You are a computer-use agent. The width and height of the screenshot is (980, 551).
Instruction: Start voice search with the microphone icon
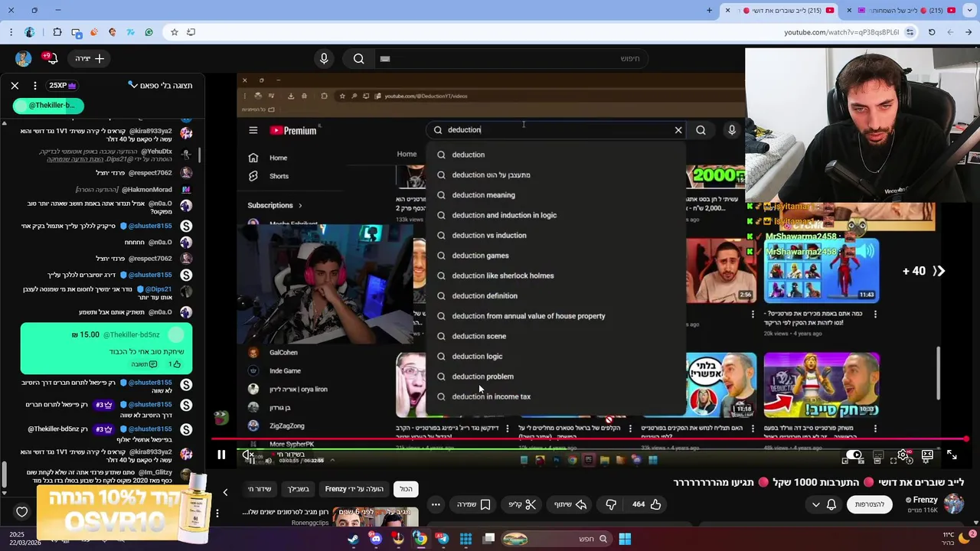pos(324,58)
